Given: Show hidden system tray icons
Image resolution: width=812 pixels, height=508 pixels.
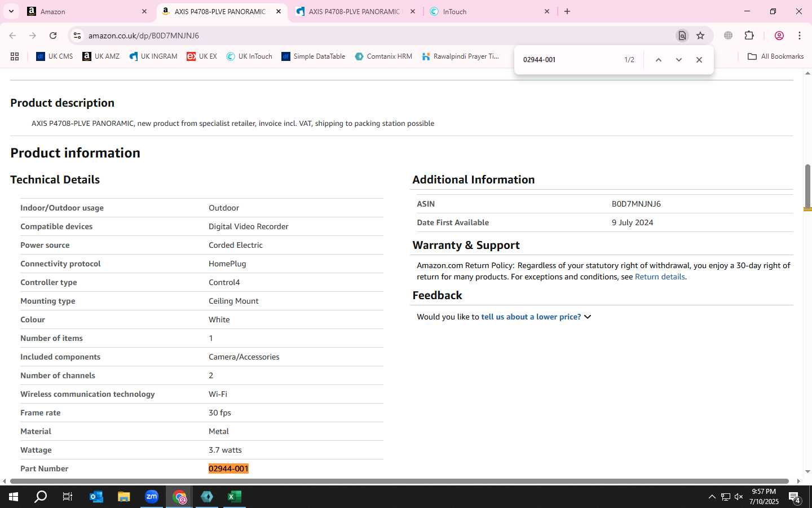Looking at the screenshot, I should coord(712,497).
